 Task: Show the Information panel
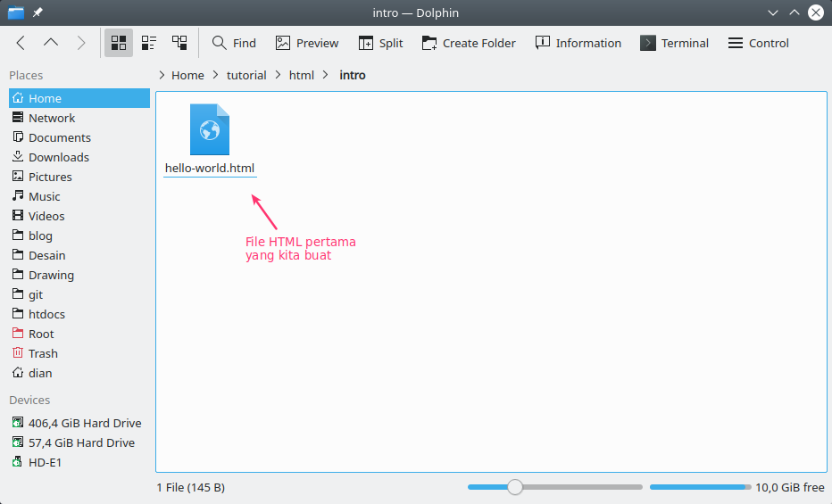578,43
